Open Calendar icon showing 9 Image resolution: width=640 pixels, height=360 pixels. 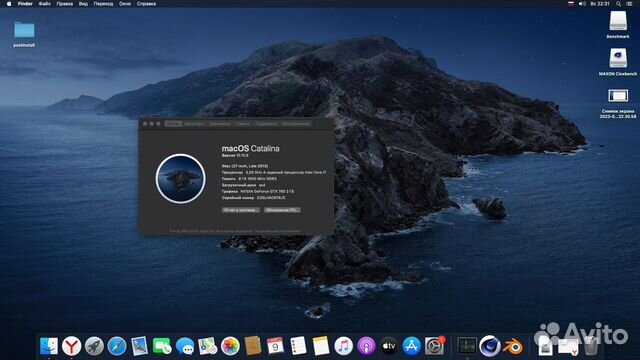[x=276, y=346]
